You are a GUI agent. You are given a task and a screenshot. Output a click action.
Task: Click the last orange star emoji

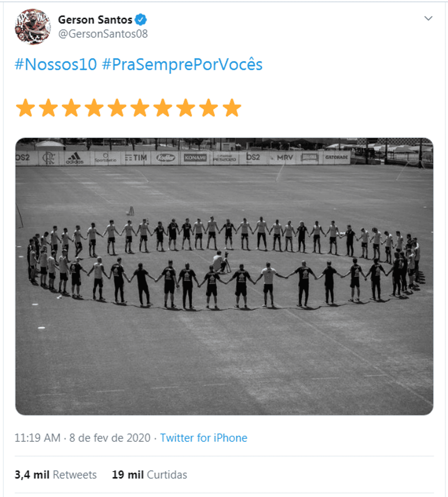pos(232,108)
